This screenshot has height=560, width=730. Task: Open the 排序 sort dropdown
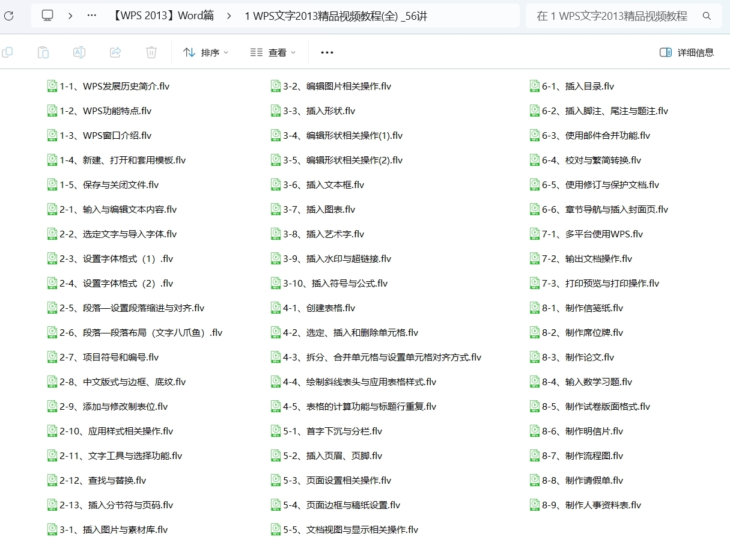(206, 52)
